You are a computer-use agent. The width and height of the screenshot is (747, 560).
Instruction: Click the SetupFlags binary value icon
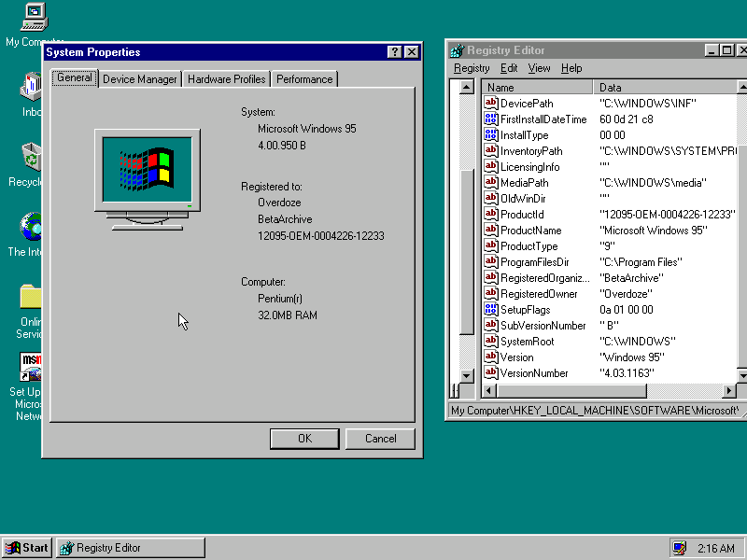(x=490, y=310)
